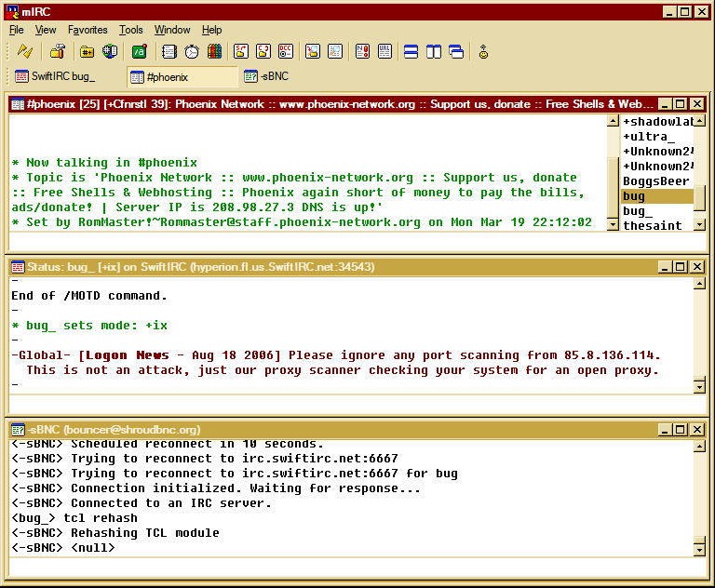
Task: Open the Notify List icon
Action: (362, 51)
